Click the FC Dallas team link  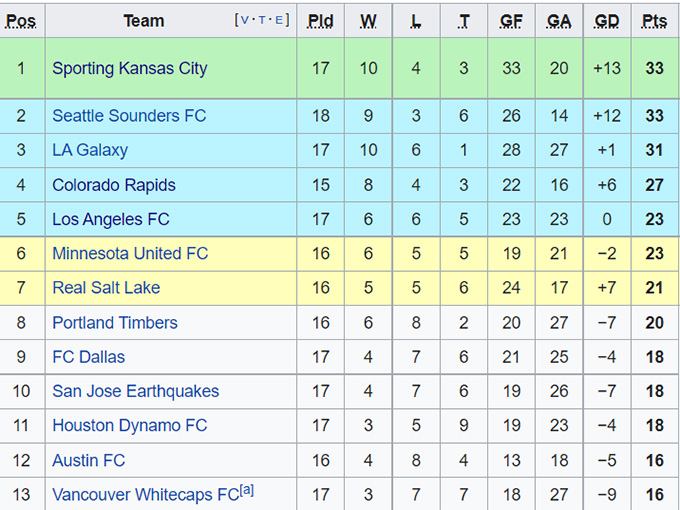pyautogui.click(x=89, y=357)
